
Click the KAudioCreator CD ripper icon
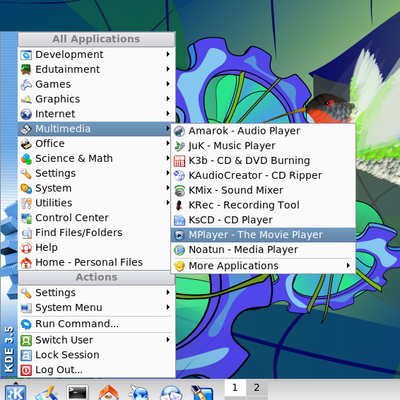[x=179, y=176]
